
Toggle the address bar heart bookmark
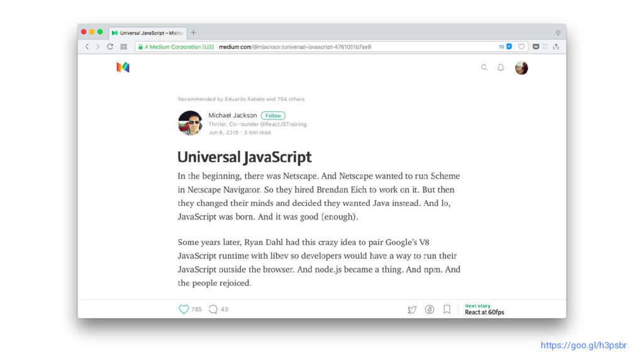coord(521,47)
